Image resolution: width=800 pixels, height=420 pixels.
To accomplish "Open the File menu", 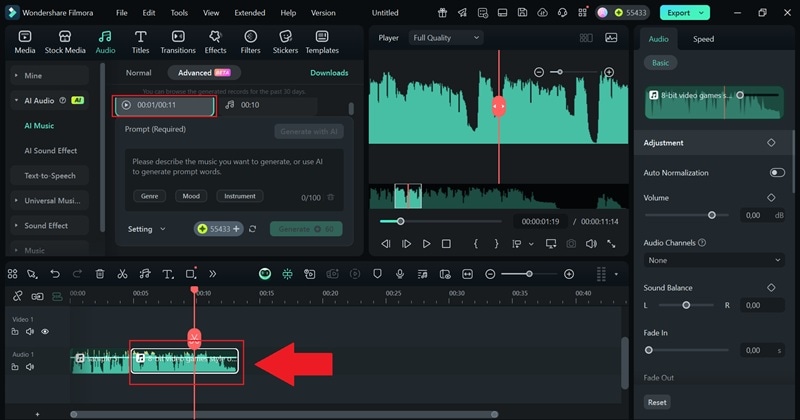I will (121, 13).
